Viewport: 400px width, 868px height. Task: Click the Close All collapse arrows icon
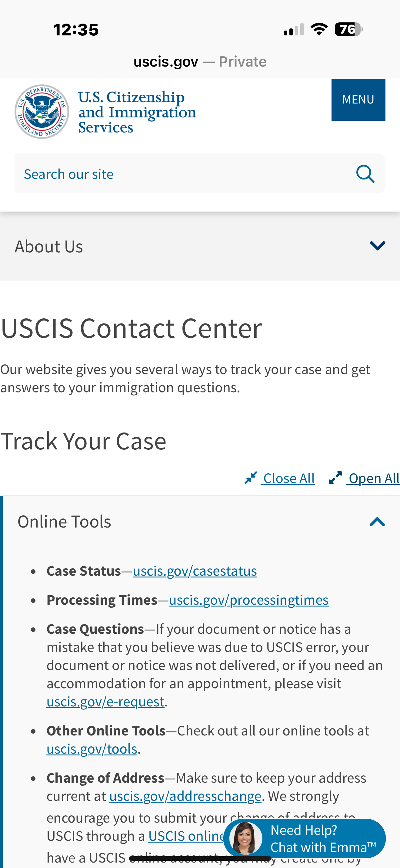coord(251,478)
